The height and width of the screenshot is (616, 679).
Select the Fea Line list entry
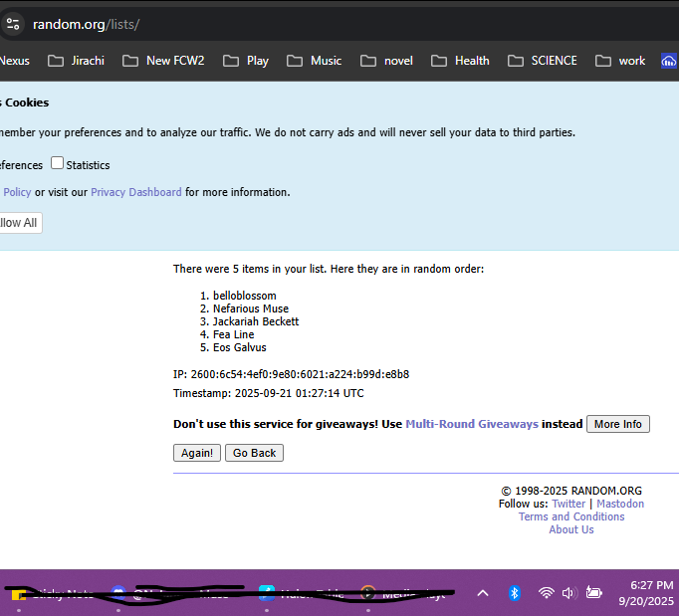click(233, 334)
